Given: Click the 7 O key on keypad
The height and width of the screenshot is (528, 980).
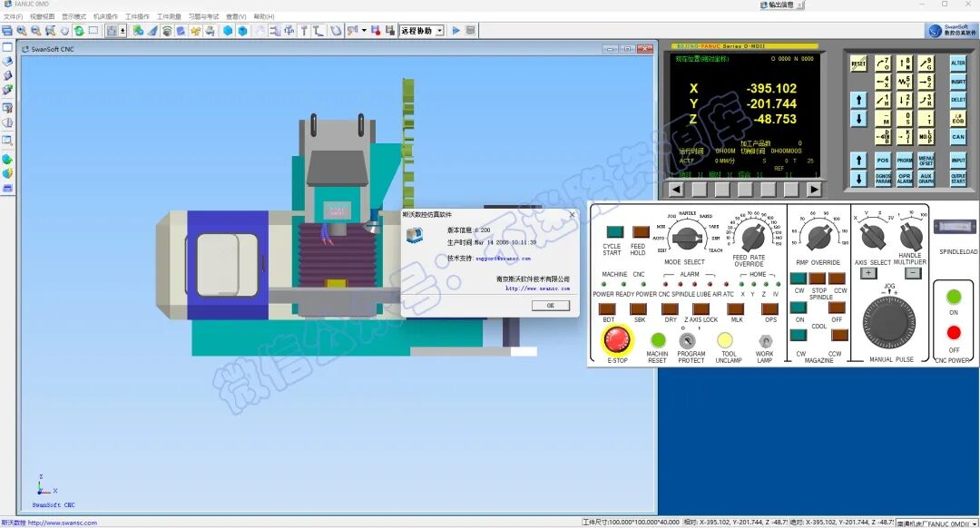Looking at the screenshot, I should click(883, 64).
